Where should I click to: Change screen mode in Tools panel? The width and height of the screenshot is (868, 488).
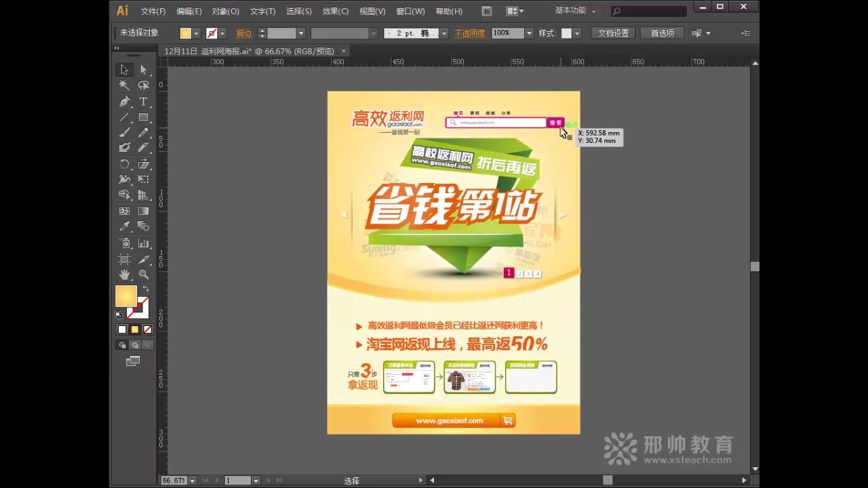click(x=133, y=361)
